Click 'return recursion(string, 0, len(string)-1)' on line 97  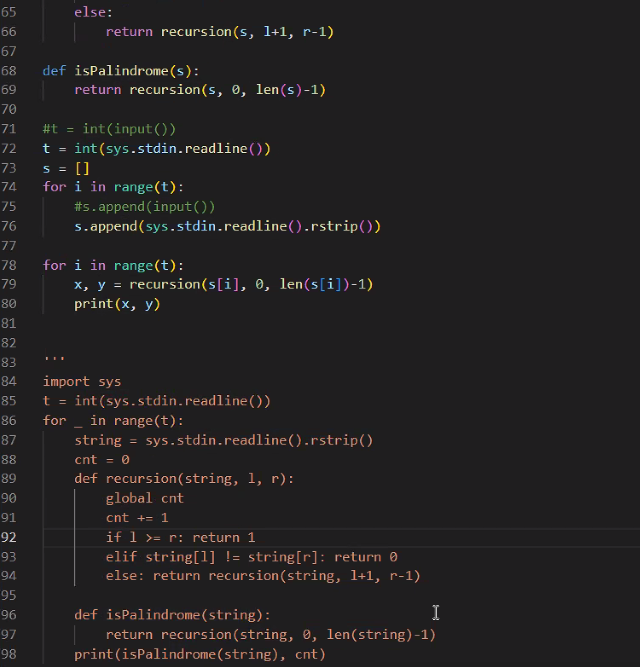tap(271, 635)
